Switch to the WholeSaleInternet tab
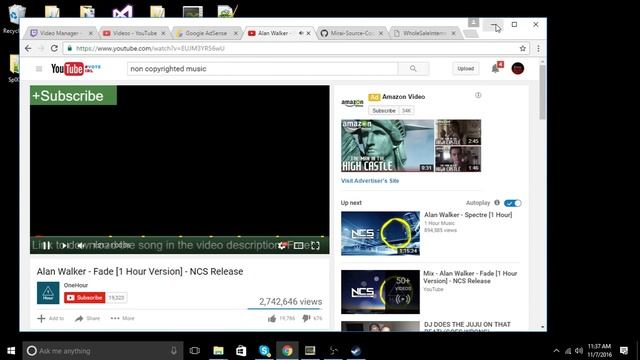Screen dimensions: 640x360 [x=423, y=33]
